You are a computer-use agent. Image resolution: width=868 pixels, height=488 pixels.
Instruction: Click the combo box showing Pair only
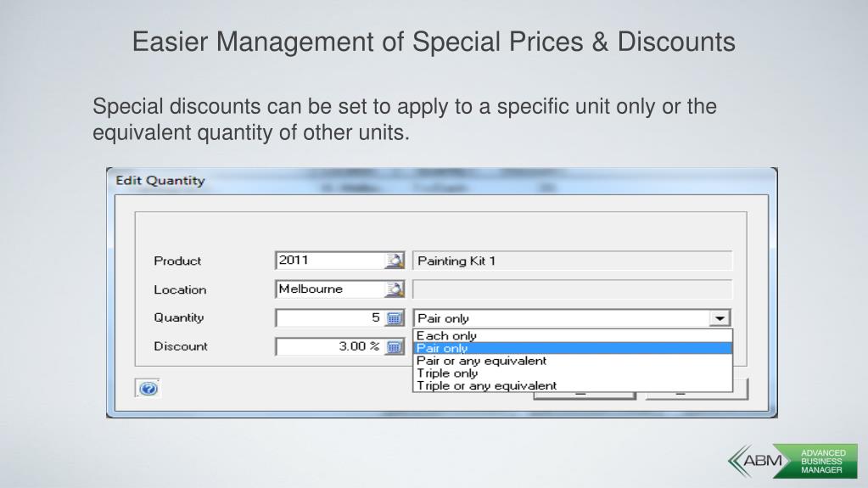coord(572,318)
